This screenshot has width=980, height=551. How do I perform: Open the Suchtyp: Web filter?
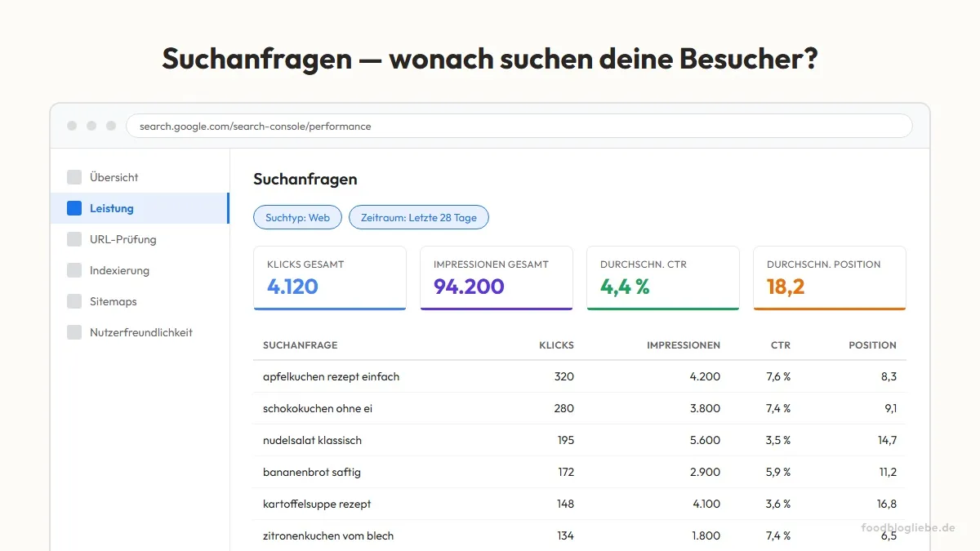pyautogui.click(x=297, y=217)
